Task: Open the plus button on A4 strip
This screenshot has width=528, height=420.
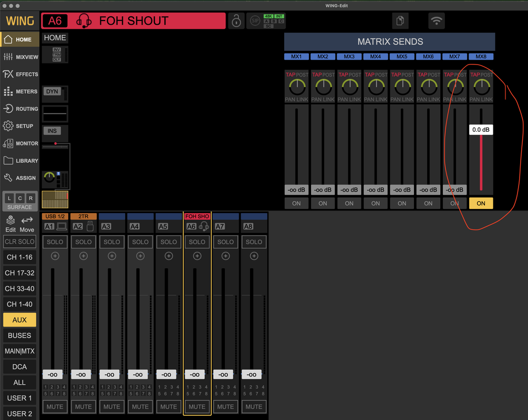Action: (140, 256)
